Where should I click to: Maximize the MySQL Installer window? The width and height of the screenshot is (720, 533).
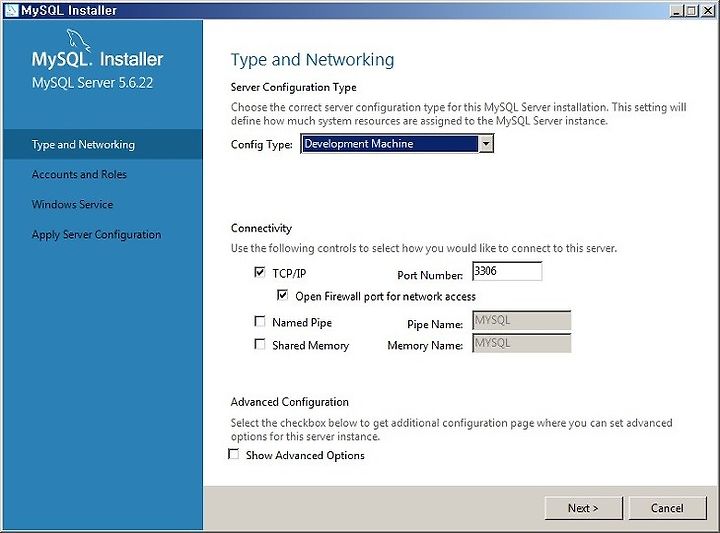click(x=692, y=10)
